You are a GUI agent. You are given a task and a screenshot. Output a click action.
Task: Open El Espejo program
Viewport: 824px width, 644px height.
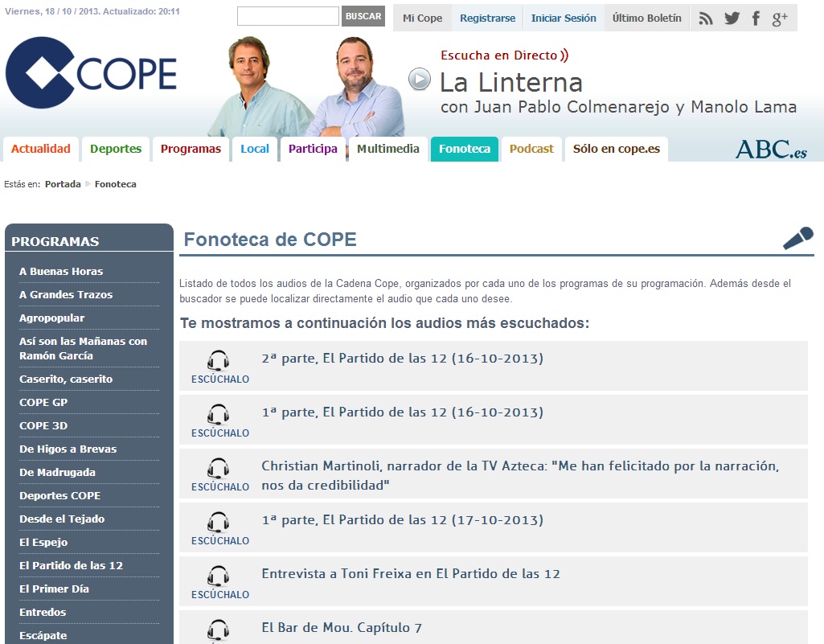pos(43,542)
